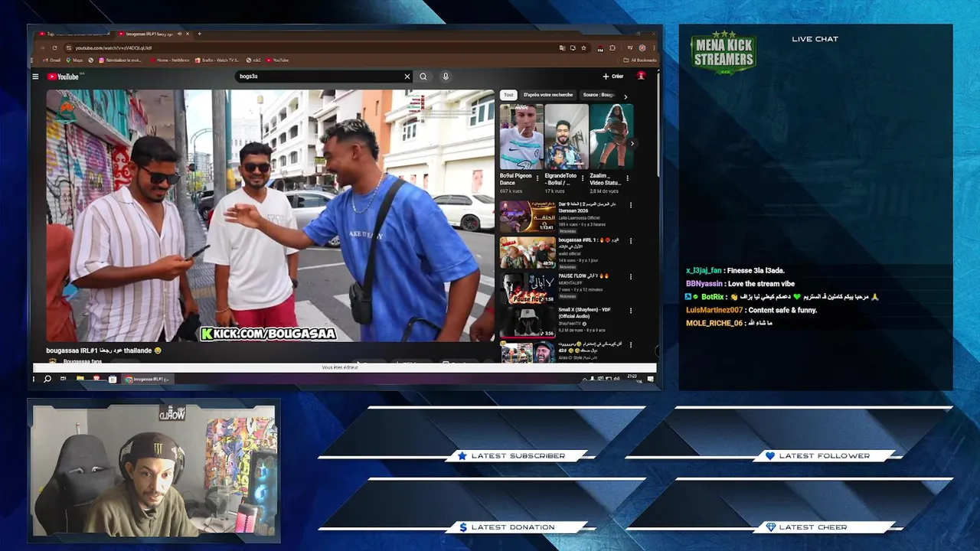
Task: Select the 'D'après votre recherche' chip
Action: pyautogui.click(x=547, y=95)
